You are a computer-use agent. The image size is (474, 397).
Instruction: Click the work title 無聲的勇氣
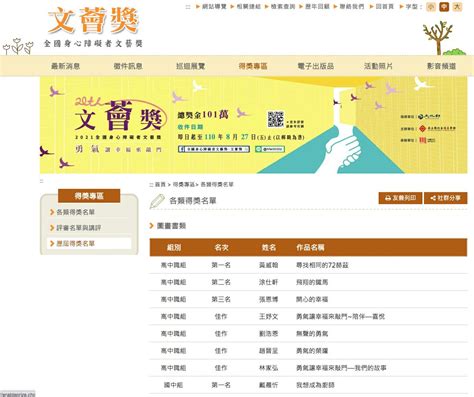312,333
